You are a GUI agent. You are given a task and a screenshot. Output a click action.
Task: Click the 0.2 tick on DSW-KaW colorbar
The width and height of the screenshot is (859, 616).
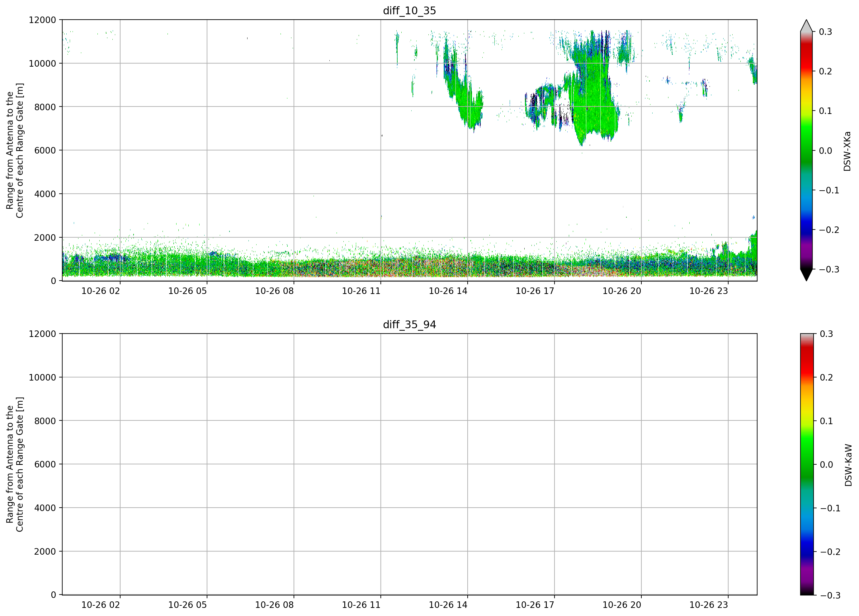pyautogui.click(x=826, y=377)
